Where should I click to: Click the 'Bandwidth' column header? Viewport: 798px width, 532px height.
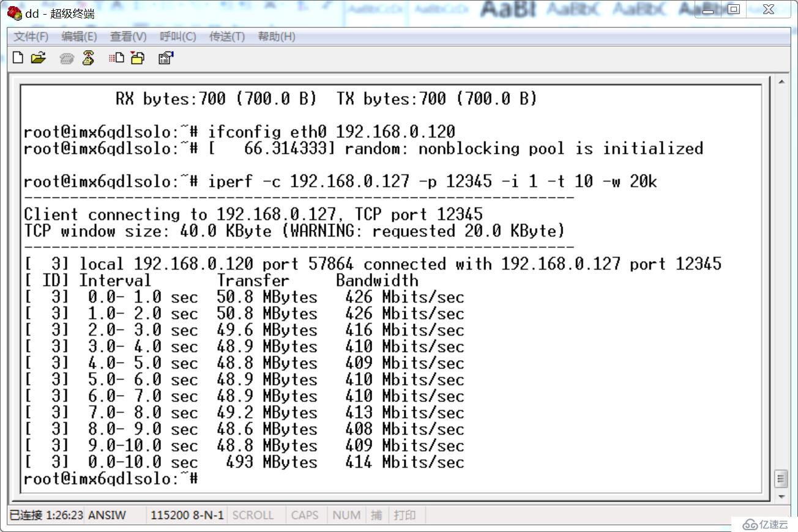click(377, 280)
